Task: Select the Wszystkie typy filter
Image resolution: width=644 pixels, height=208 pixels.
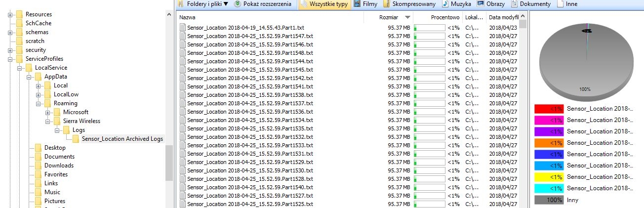Action: click(324, 4)
